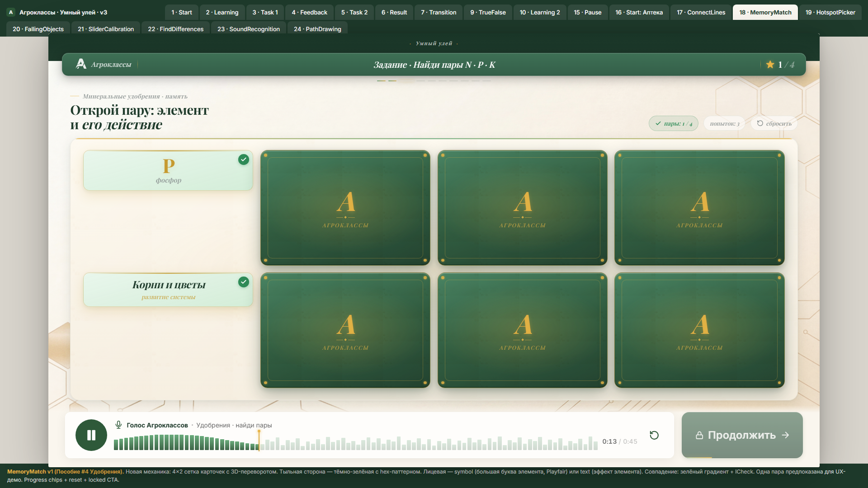
Task: Open the 17 · ConnectLines tab
Action: 701,12
